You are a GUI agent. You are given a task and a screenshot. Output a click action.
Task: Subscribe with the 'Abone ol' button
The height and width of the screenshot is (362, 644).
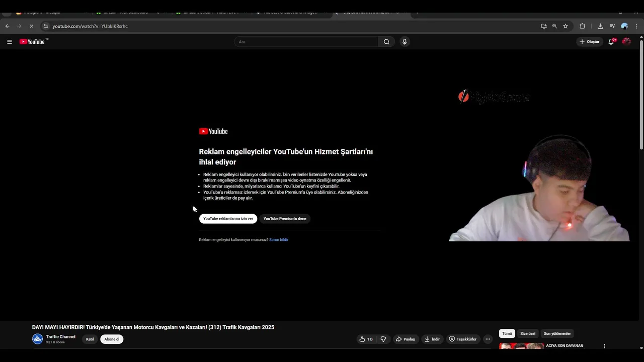point(112,339)
